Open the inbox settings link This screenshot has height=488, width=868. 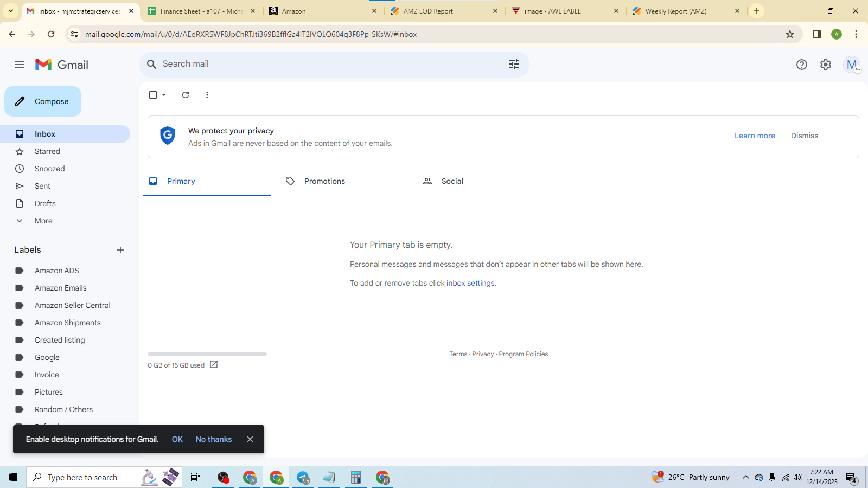point(470,283)
